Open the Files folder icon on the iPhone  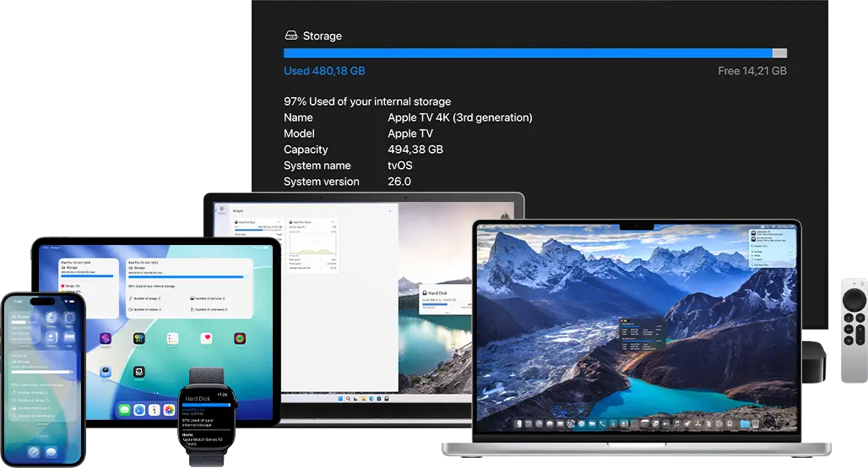pyautogui.click(x=69, y=337)
